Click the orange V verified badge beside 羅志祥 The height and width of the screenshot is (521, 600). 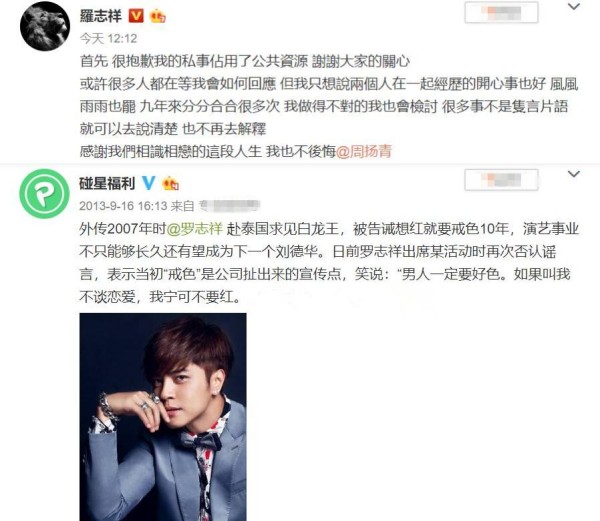click(x=136, y=16)
